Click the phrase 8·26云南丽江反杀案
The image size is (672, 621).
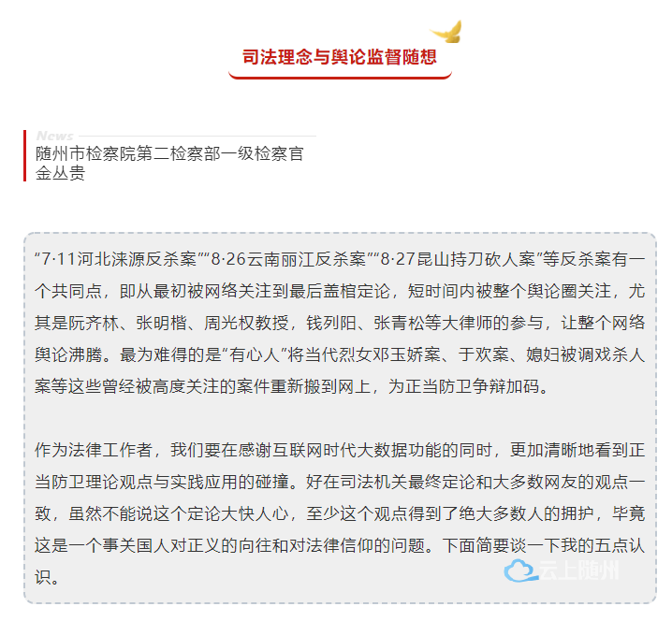(288, 259)
